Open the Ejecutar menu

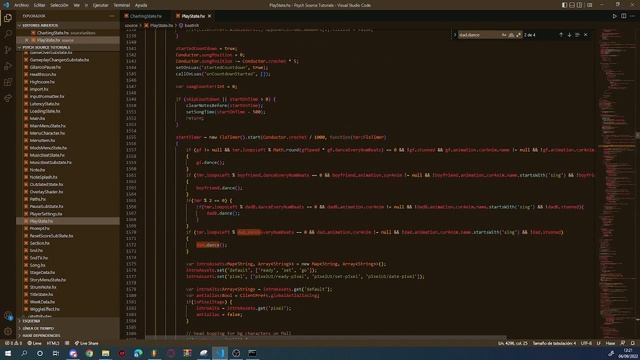click(x=100, y=5)
